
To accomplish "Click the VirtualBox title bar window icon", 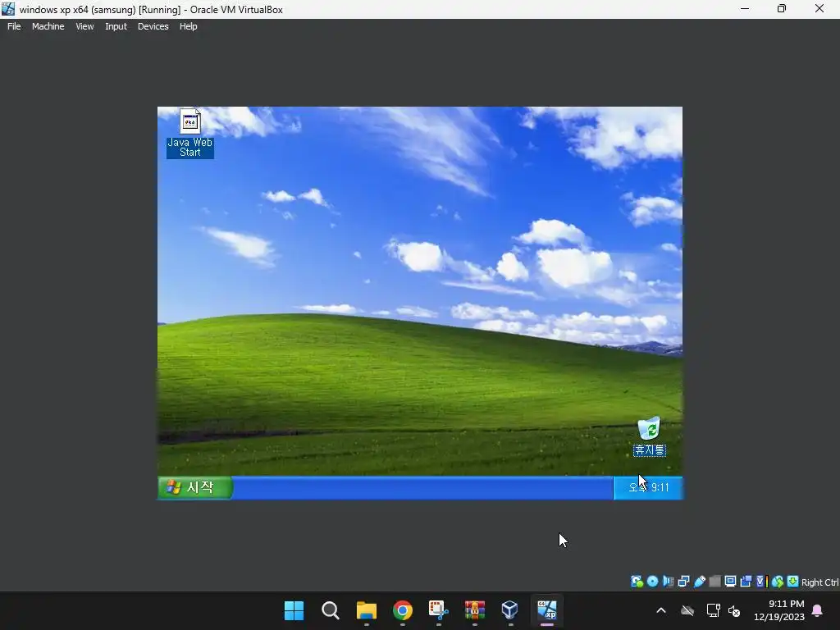I will point(8,9).
